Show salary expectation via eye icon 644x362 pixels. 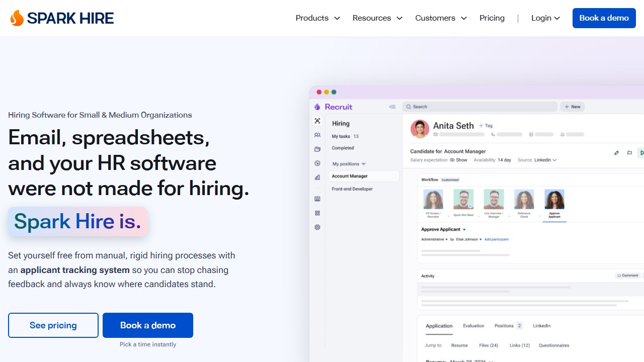pos(452,160)
